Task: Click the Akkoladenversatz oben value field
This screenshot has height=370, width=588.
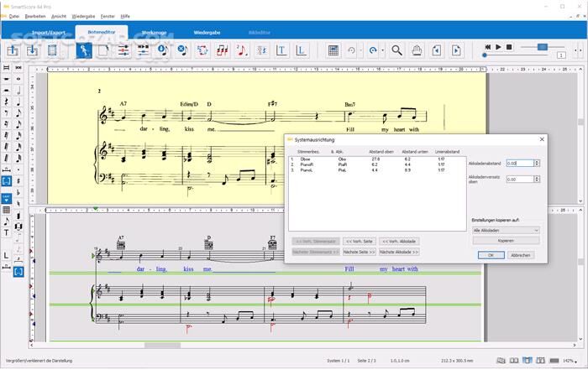Action: coord(520,180)
